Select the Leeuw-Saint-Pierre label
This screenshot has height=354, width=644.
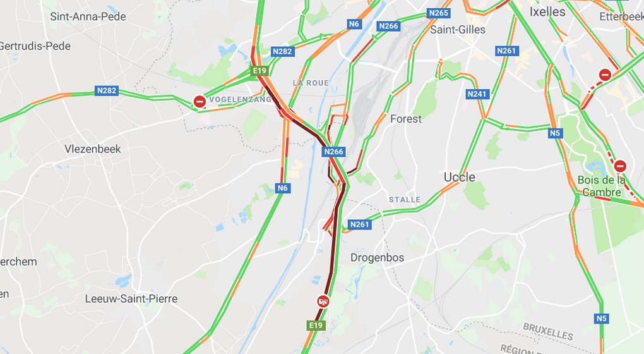click(x=131, y=298)
